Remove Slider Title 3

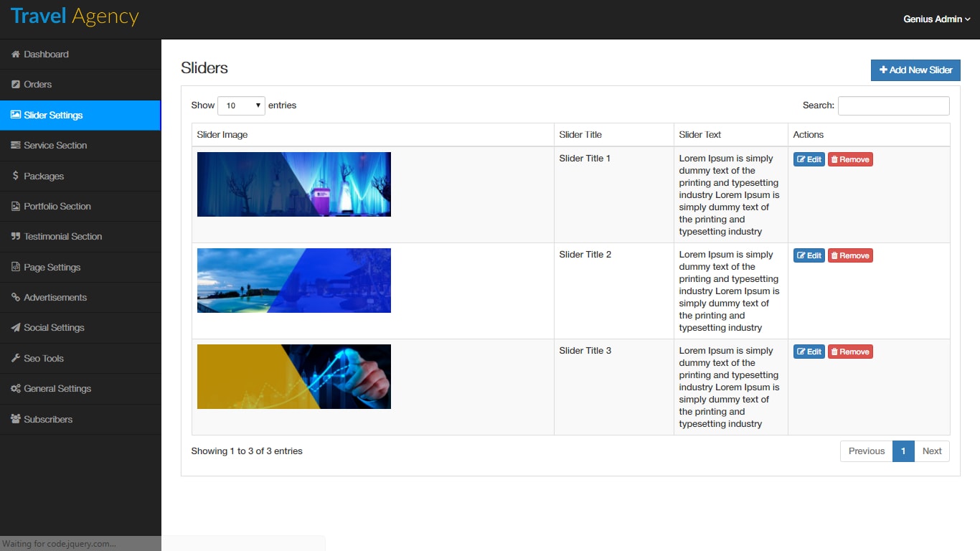850,352
